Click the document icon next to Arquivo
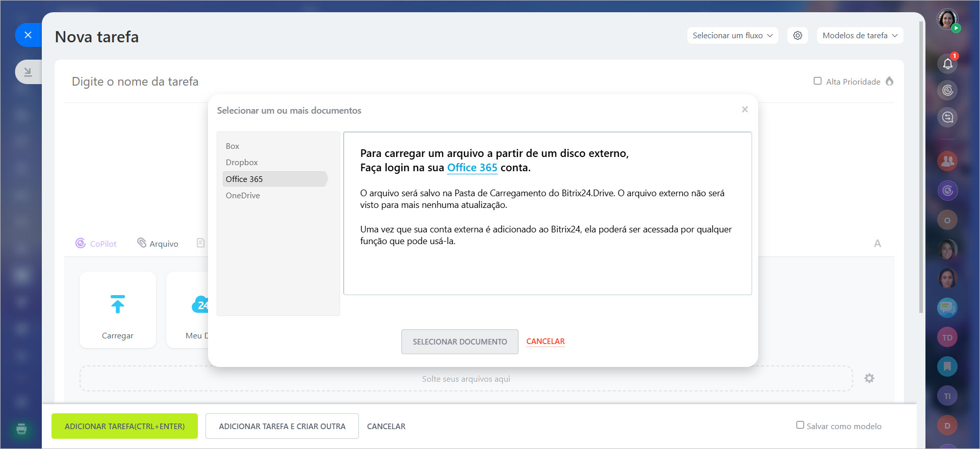 200,243
